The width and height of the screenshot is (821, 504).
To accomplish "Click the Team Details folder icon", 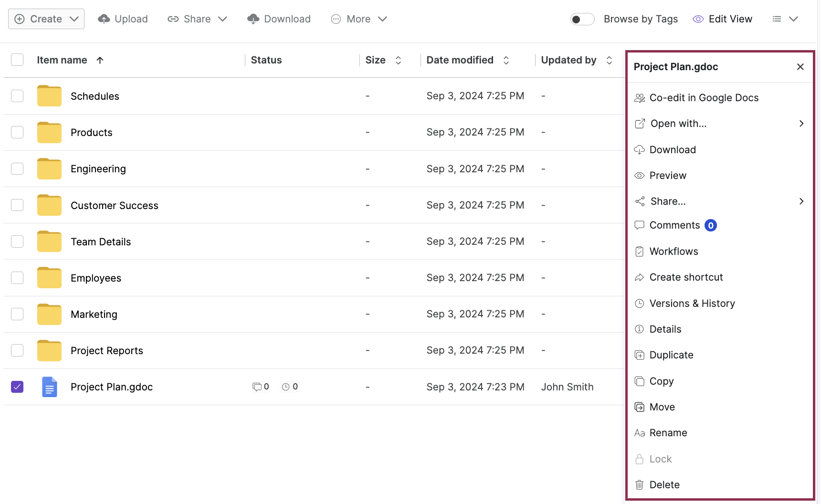I will coord(49,241).
